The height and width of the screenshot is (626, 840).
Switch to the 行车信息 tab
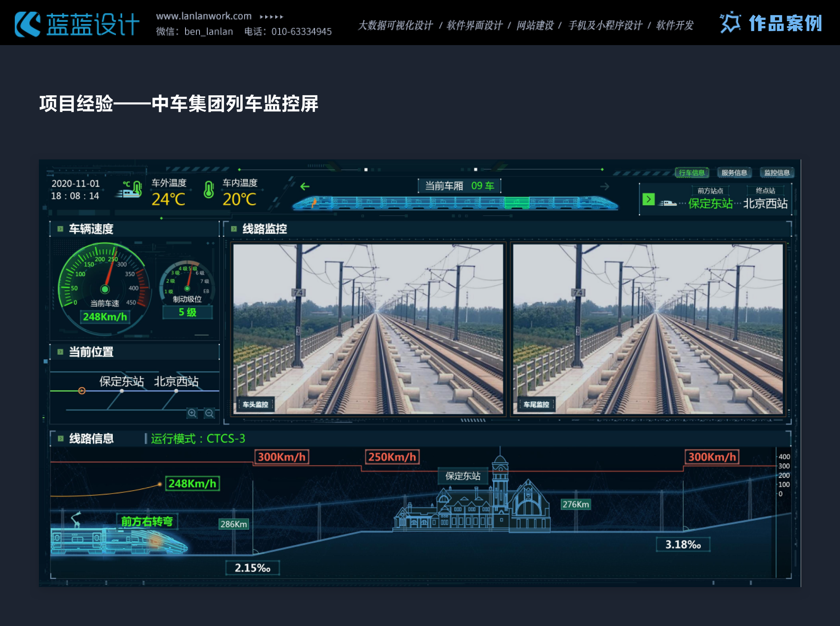tap(692, 173)
